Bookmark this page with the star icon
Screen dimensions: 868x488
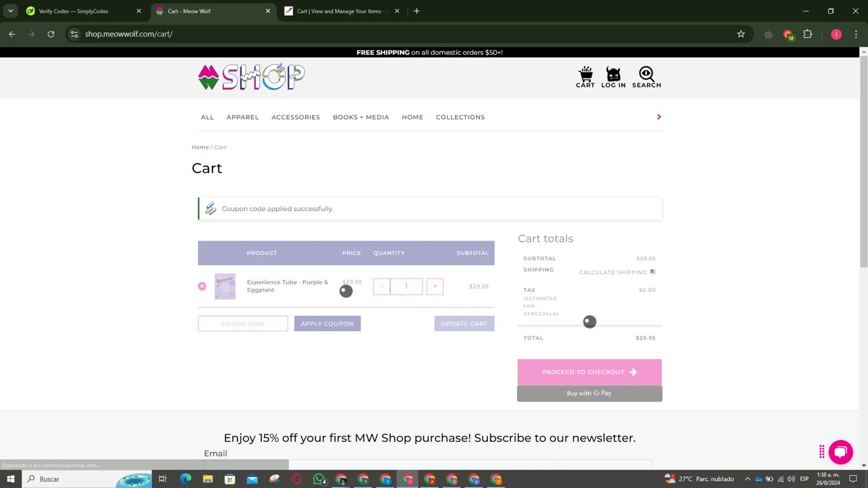click(x=741, y=34)
